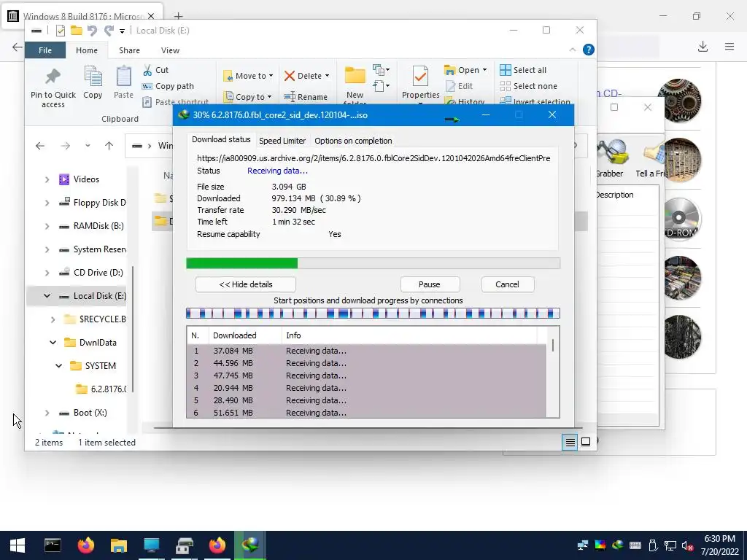This screenshot has height=560, width=747.
Task: Select the Home ribbon tab
Action: pyautogui.click(x=87, y=50)
